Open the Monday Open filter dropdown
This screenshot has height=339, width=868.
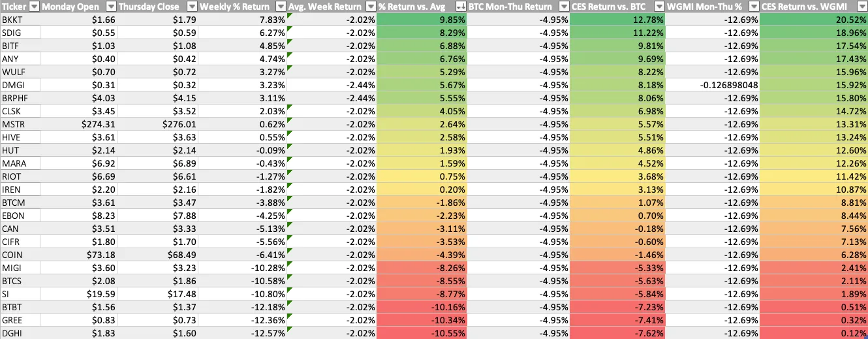[110, 7]
